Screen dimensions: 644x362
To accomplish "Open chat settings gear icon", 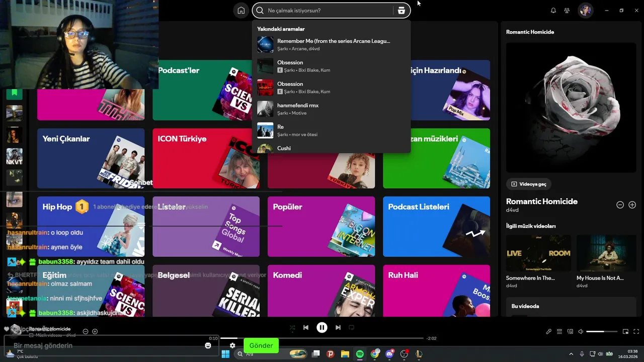I will tap(232, 345).
